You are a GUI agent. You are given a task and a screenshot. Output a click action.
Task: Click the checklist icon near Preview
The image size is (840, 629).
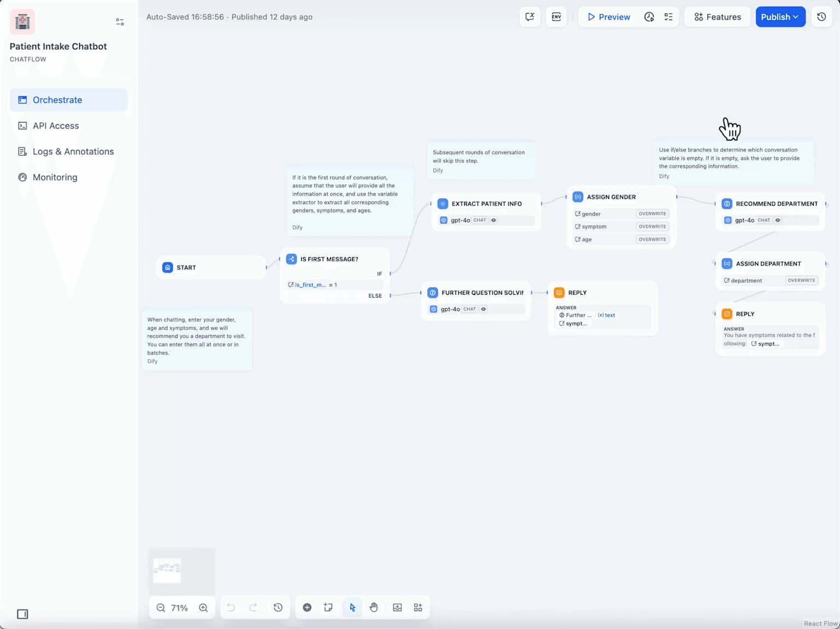(x=668, y=17)
